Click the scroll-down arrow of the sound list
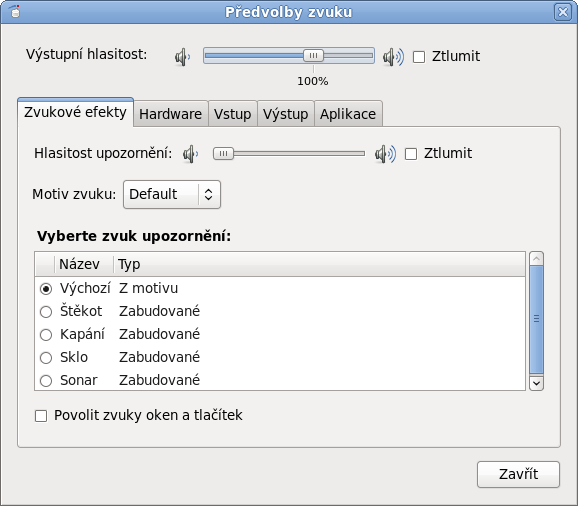This screenshot has width=578, height=506. pos(536,383)
